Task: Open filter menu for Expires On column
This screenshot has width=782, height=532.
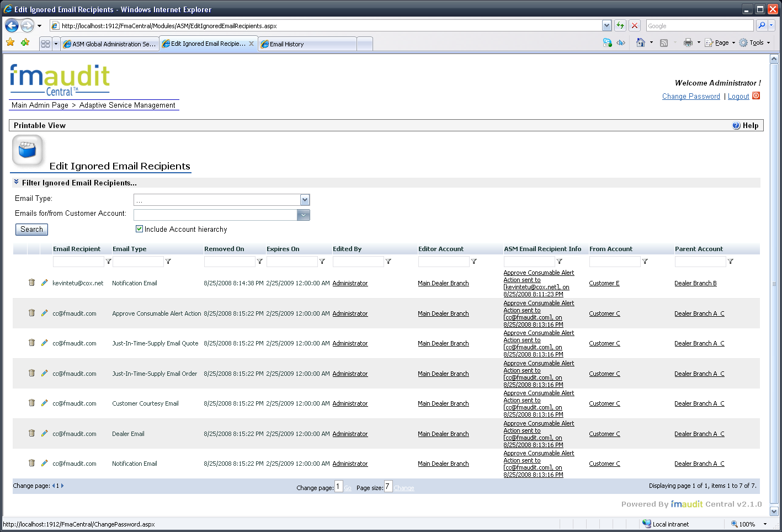Action: [322, 262]
